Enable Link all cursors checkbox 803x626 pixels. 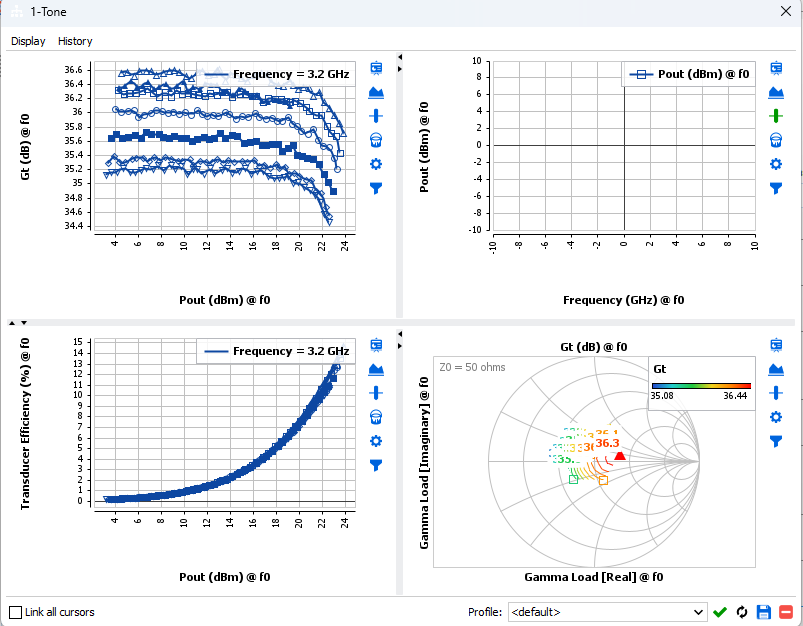pyautogui.click(x=16, y=612)
